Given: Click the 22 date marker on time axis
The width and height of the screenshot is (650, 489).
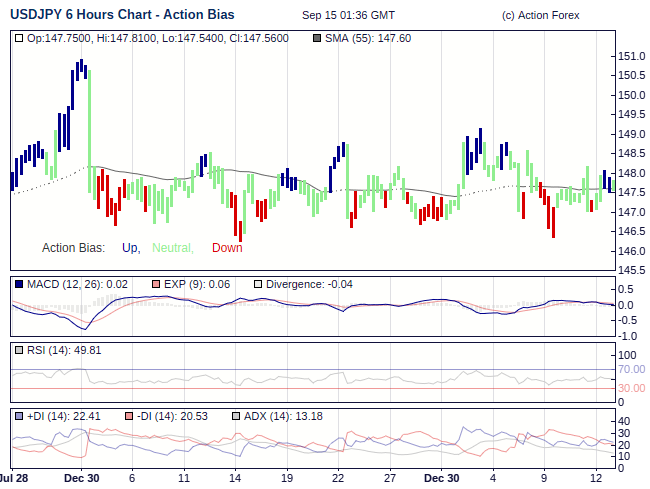Looking at the screenshot, I should (338, 479).
